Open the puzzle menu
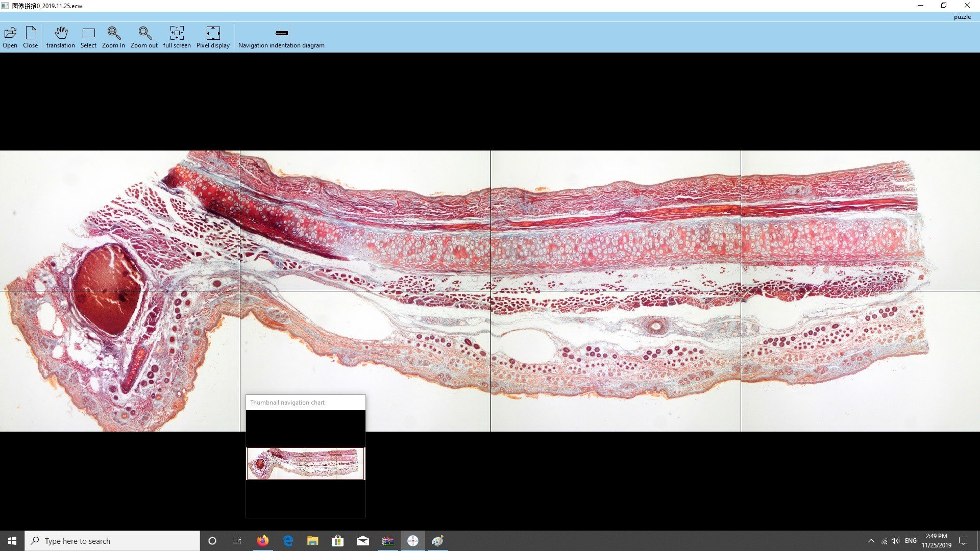The image size is (980, 551). 962,17
